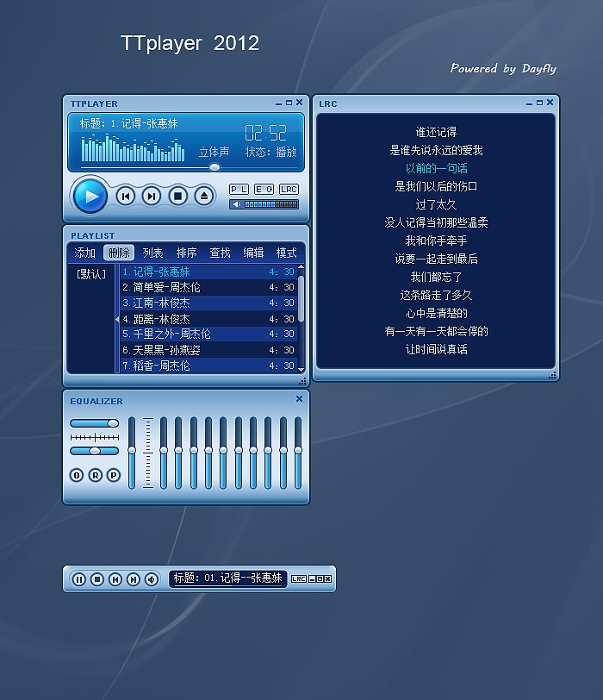Open the 列表 playlist menu
The image size is (603, 700).
pyautogui.click(x=152, y=253)
